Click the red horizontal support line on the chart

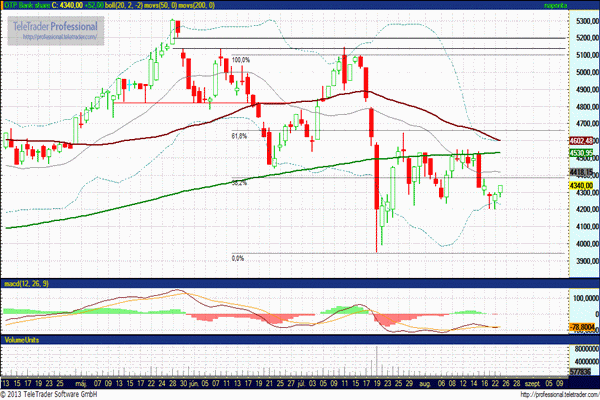[x=180, y=102]
